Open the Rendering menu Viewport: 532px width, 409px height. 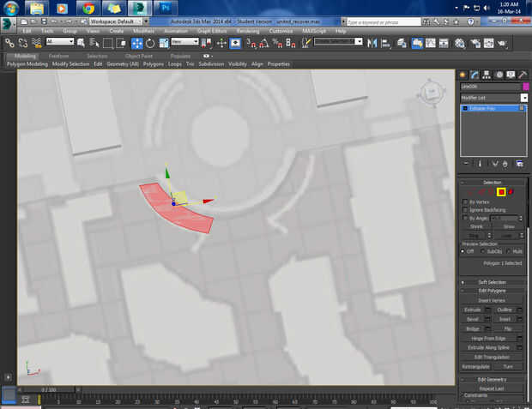(x=247, y=31)
